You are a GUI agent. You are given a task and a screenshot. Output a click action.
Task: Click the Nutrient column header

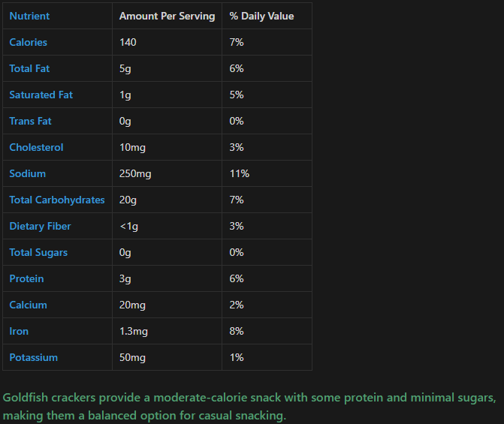[30, 16]
